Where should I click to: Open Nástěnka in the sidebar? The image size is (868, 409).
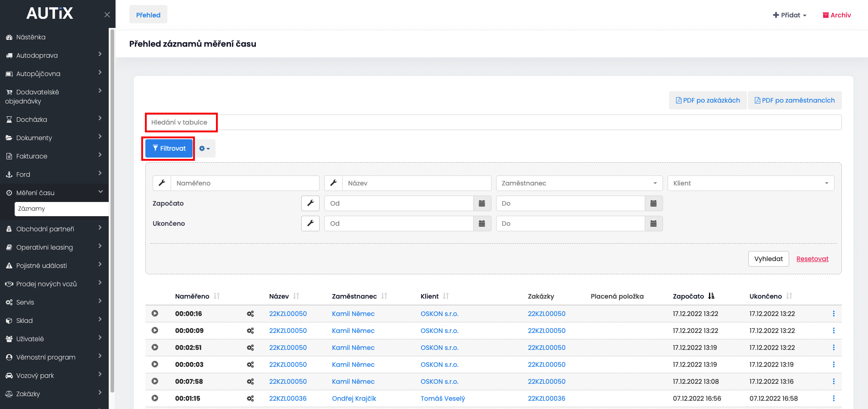pos(31,37)
